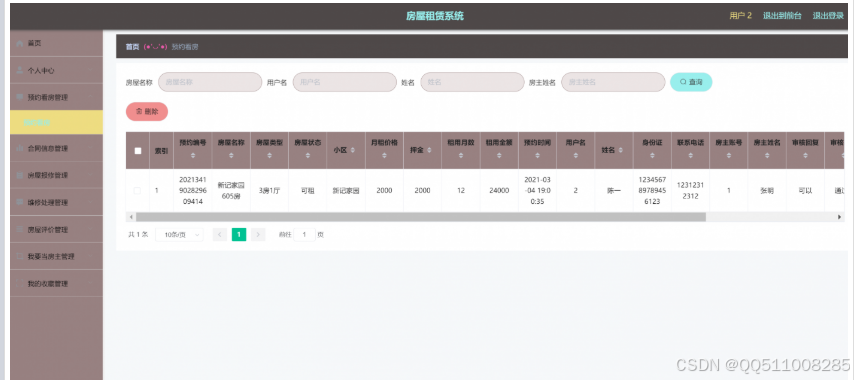Viewport: 854px width, 380px height.
Task: Sort by 房屋名称 column sort arrows
Action: click(x=231, y=156)
